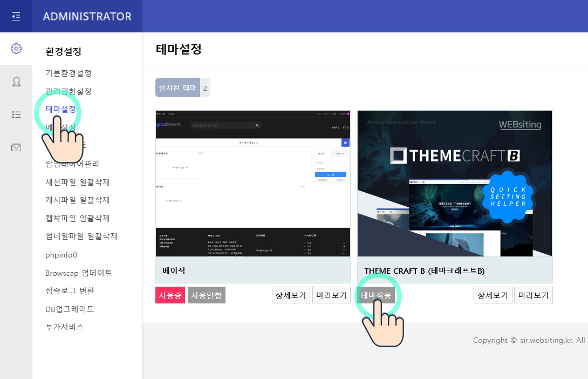Click the THEME CRAFT B thumbnail
The width and height of the screenshot is (588, 379).
click(455, 184)
